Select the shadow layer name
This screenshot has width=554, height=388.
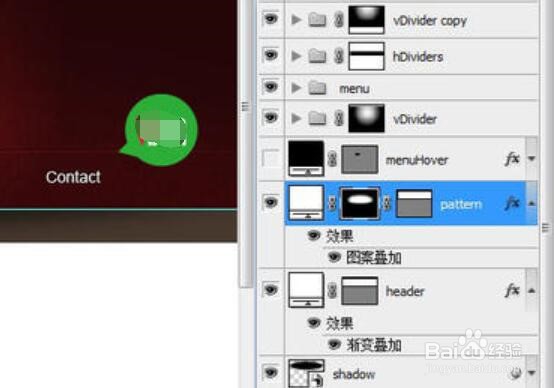click(354, 374)
